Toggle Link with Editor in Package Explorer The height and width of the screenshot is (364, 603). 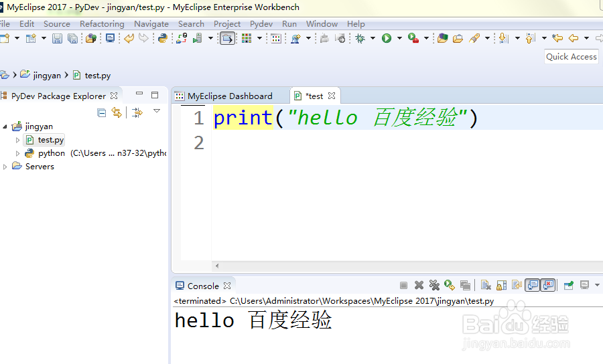tap(117, 112)
